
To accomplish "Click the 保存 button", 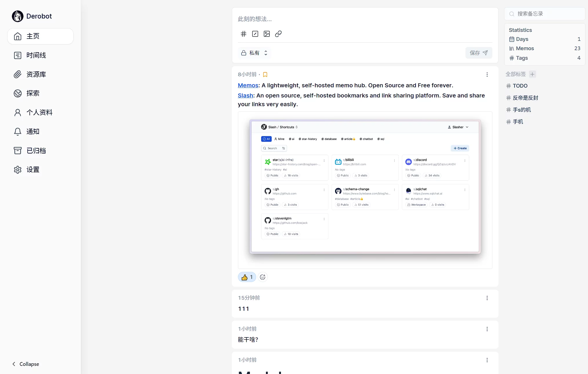I will click(478, 53).
